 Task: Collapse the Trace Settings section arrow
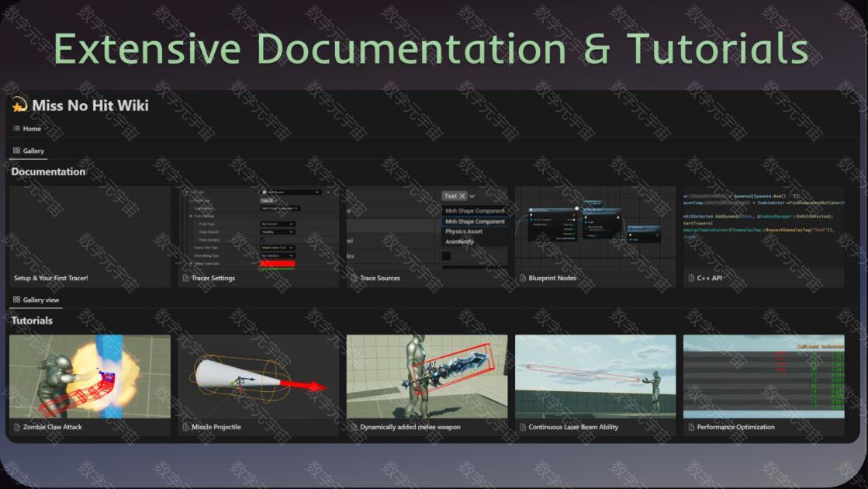191,216
